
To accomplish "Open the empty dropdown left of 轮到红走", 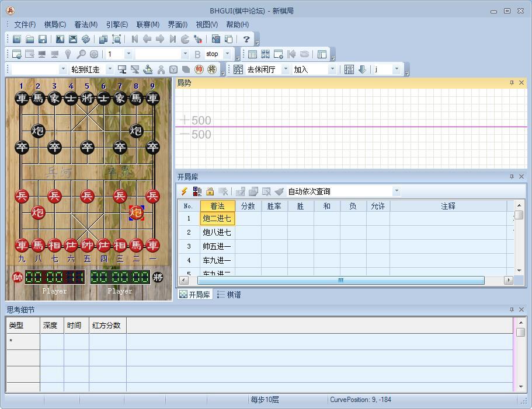I will 62,69.
